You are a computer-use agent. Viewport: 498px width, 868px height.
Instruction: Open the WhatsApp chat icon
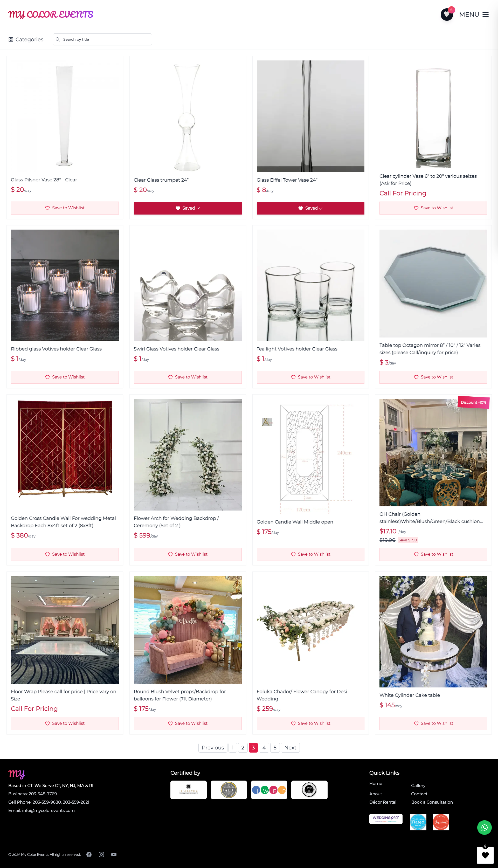(484, 827)
